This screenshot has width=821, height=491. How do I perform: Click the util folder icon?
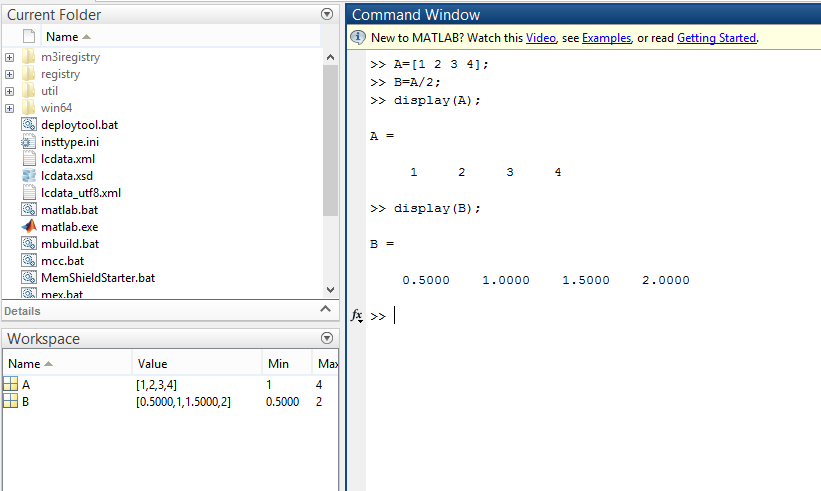tap(29, 91)
